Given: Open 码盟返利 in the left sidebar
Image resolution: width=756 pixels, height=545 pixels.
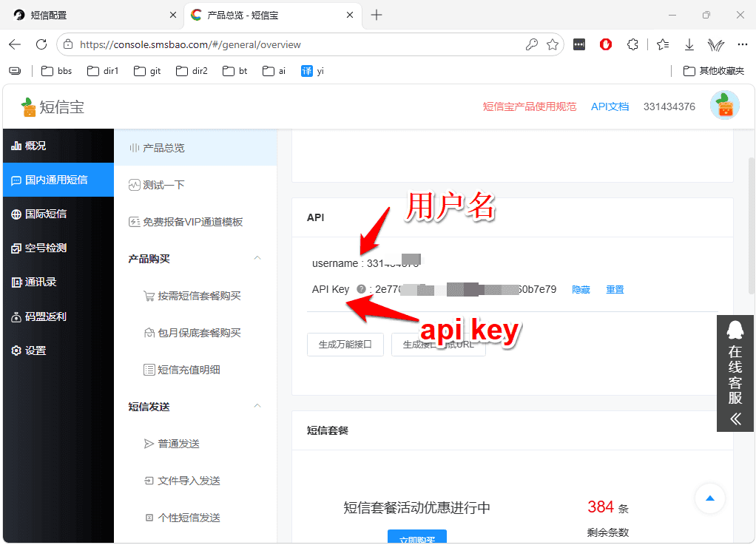Looking at the screenshot, I should tap(58, 316).
